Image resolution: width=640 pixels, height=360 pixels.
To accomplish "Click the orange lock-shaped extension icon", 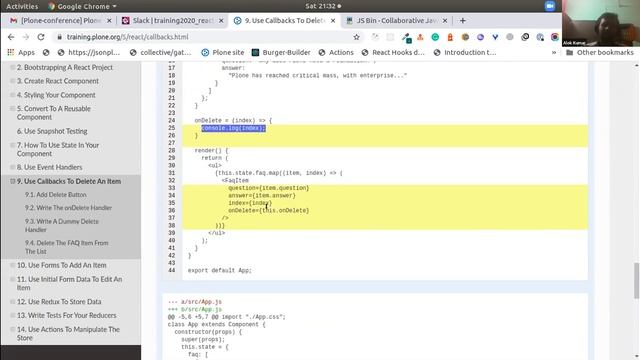I will pyautogui.click(x=450, y=37).
